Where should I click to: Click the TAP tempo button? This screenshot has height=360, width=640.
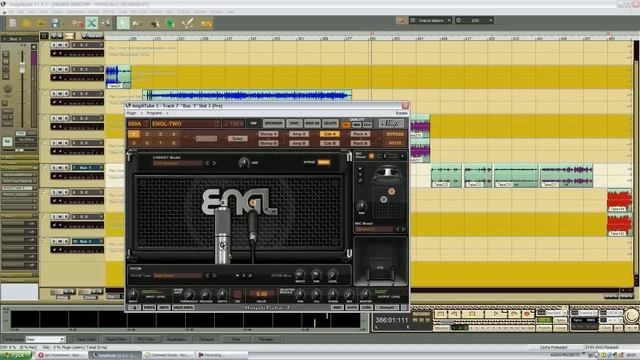(253, 123)
